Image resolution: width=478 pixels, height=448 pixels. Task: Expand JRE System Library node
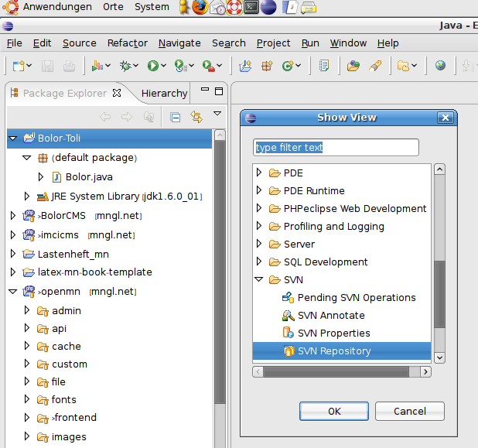(x=27, y=196)
